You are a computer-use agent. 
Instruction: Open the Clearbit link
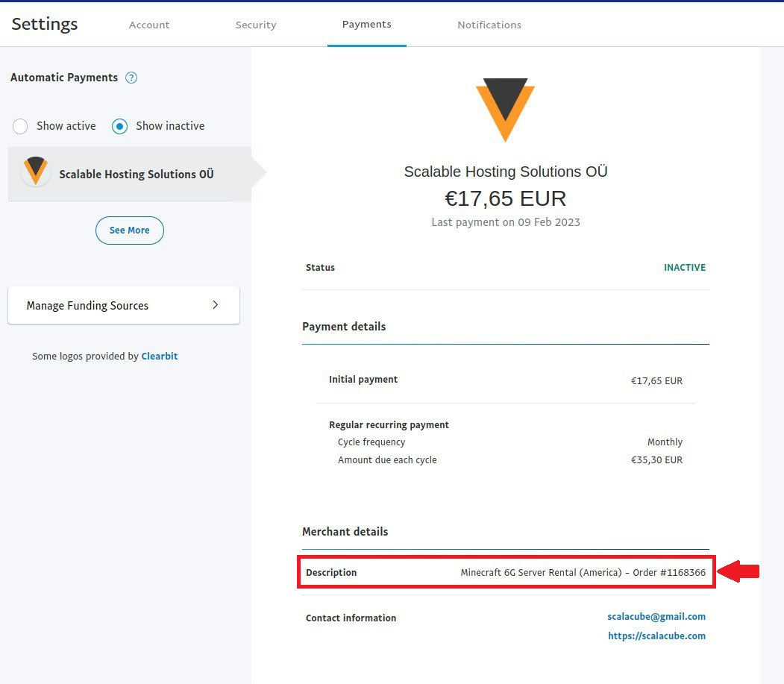160,356
